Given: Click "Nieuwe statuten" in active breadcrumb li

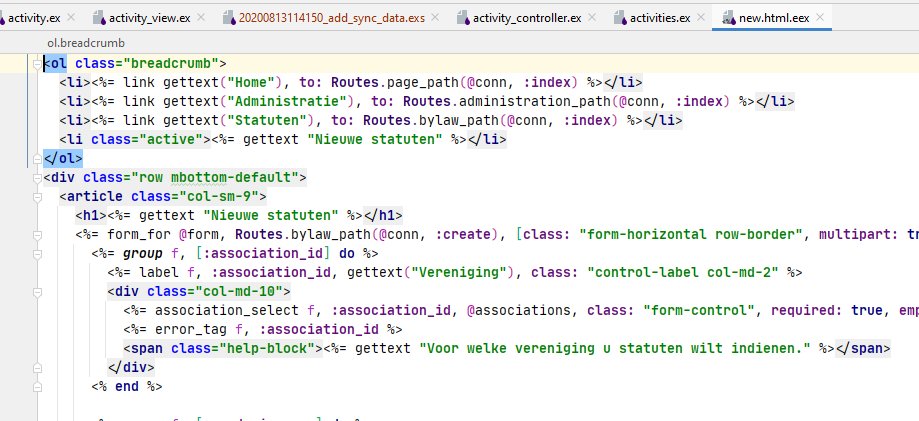Looking at the screenshot, I should [375, 140].
